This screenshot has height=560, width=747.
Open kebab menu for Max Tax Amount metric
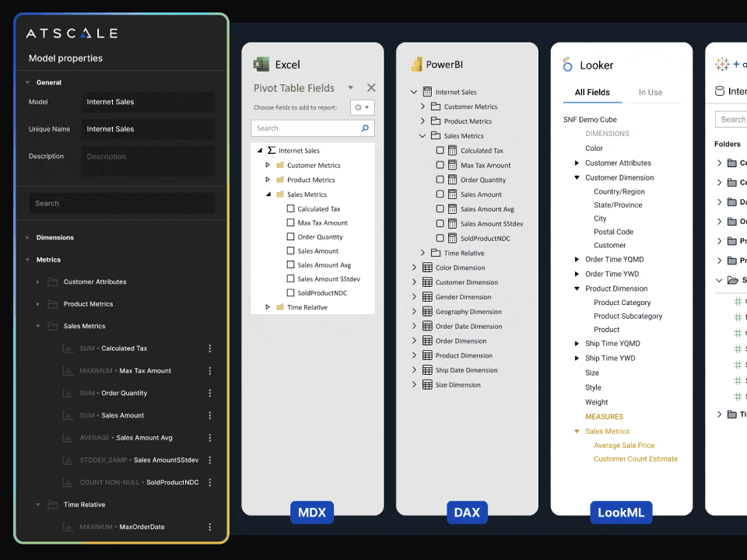pyautogui.click(x=209, y=371)
